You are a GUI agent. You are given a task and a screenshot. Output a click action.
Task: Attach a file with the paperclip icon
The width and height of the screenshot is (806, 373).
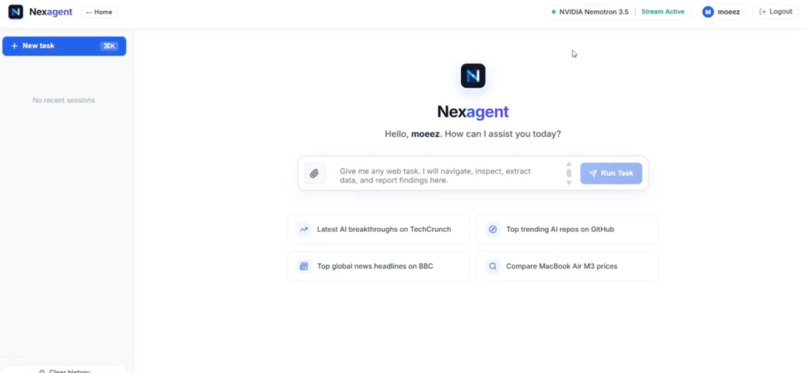click(x=315, y=174)
